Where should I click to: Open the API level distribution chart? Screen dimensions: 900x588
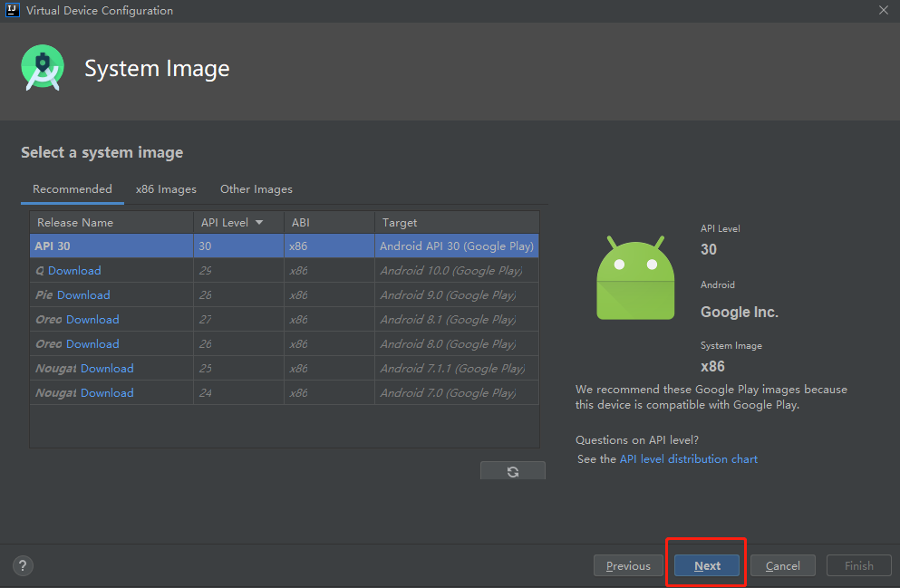click(687, 458)
